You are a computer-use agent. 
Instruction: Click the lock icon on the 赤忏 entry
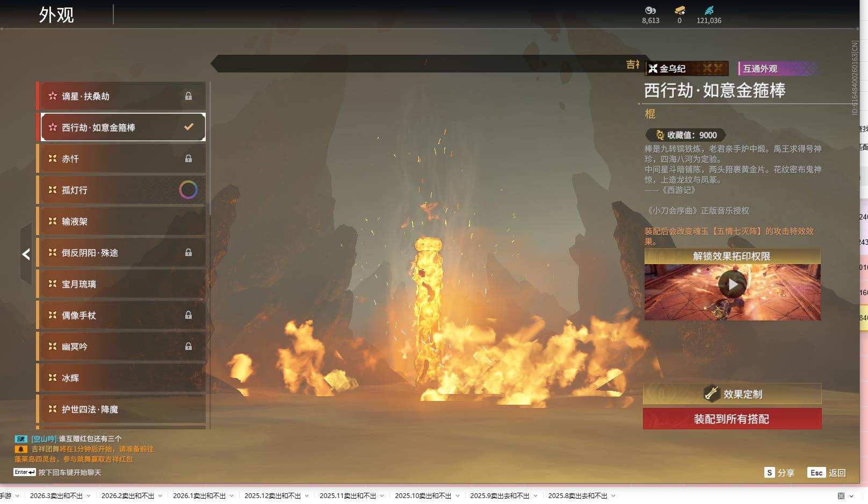[189, 158]
